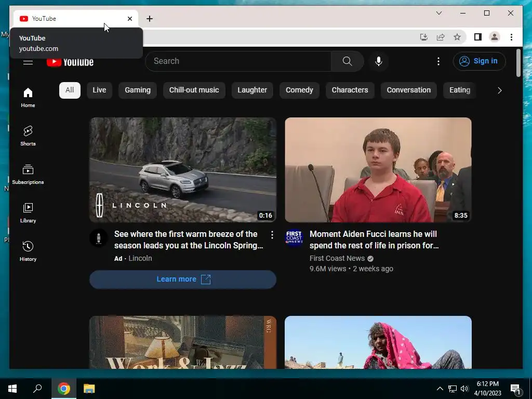
Task: Start voice search with the microphone icon
Action: click(x=379, y=61)
